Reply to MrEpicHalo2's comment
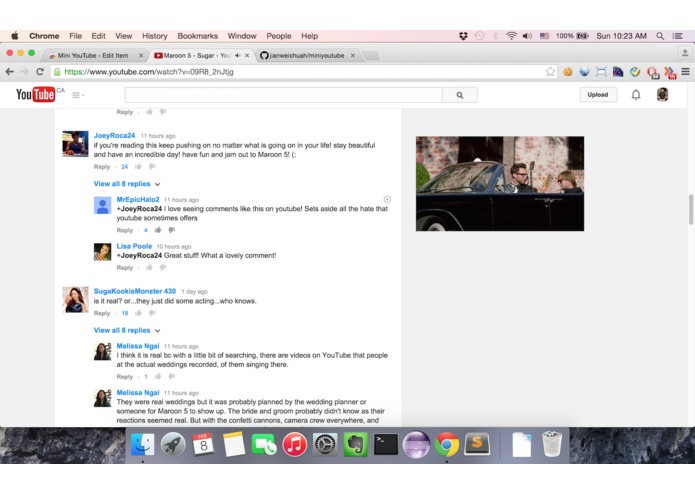Viewport: 695px width, 494px height. (x=125, y=230)
